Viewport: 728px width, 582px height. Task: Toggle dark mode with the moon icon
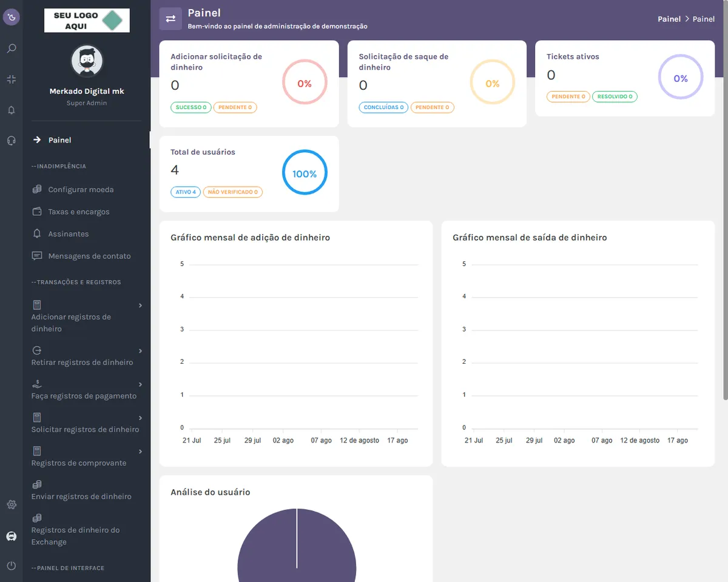pyautogui.click(x=12, y=17)
